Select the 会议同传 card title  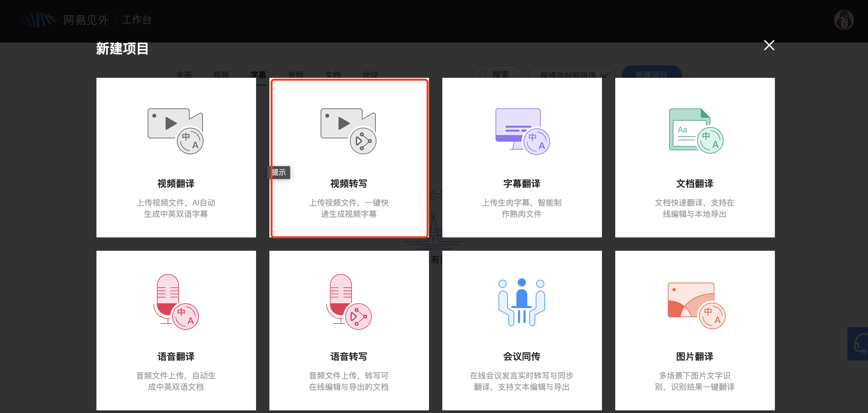tap(521, 356)
